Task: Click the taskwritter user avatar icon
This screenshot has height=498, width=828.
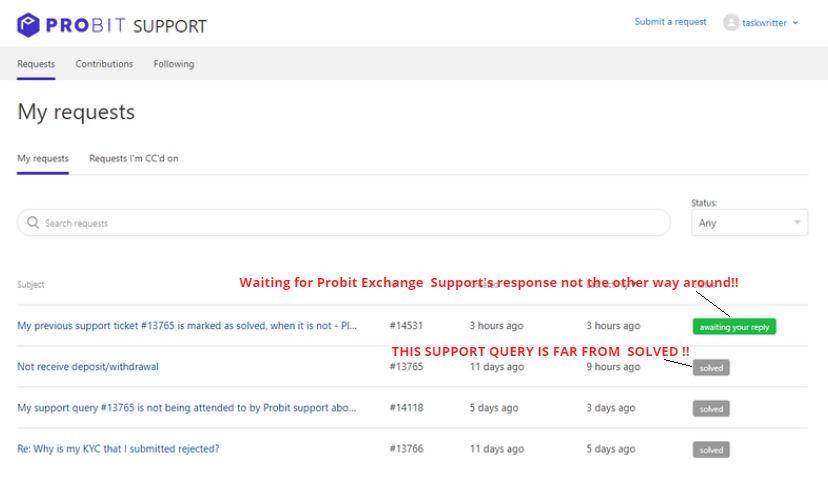Action: coord(731,22)
